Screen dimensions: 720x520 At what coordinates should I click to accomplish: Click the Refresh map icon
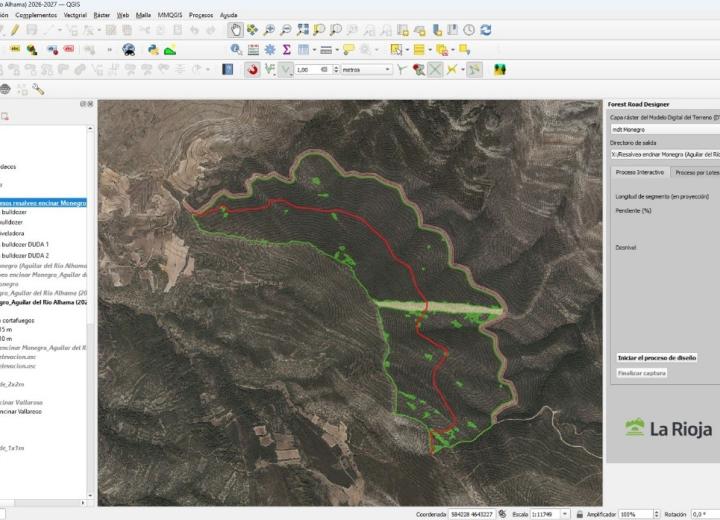point(485,30)
